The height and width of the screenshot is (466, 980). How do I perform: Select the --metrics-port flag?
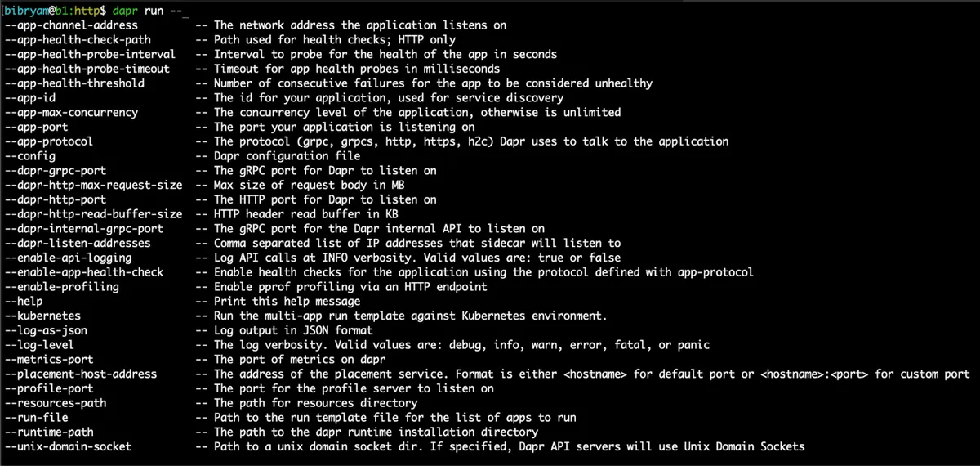[49, 359]
